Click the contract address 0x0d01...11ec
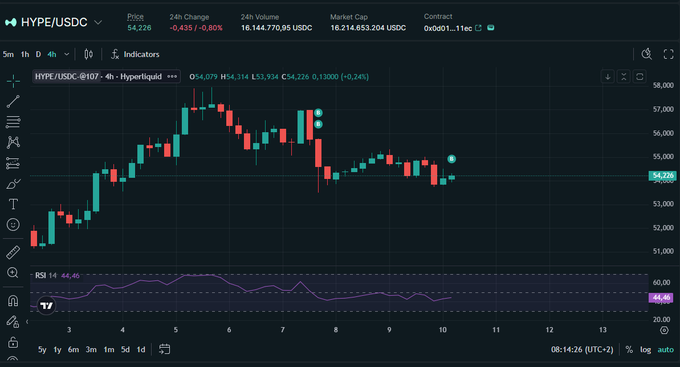This screenshot has height=367, width=680. point(448,28)
